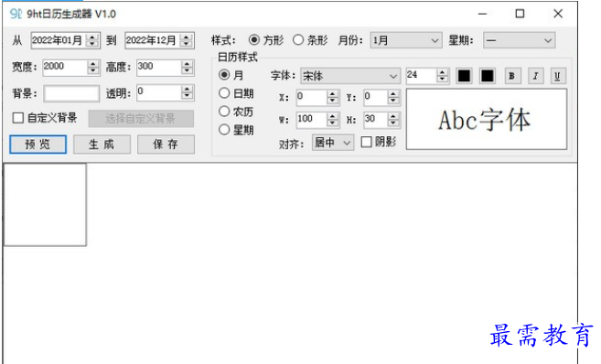
Task: Increase 透明 value with up arrow
Action: 187,89
